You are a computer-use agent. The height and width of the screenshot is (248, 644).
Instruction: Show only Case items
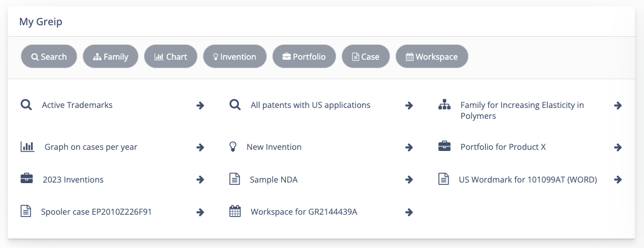(366, 57)
